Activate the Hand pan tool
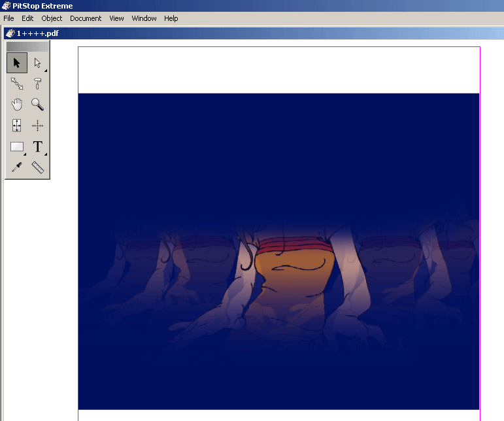 pos(17,105)
